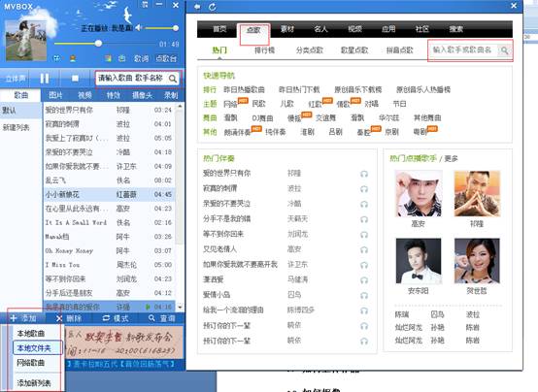Play accompaniment for 寂寞的刺猬 via headphone icon
The height and width of the screenshot is (392, 538).
[x=364, y=189]
